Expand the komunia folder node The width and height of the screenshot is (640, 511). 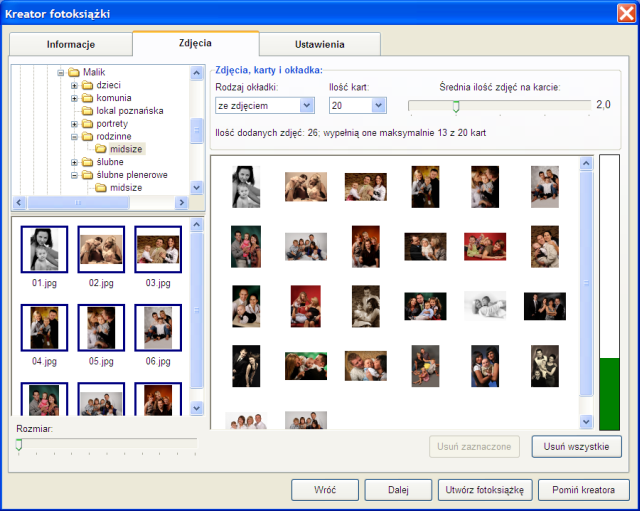74,98
